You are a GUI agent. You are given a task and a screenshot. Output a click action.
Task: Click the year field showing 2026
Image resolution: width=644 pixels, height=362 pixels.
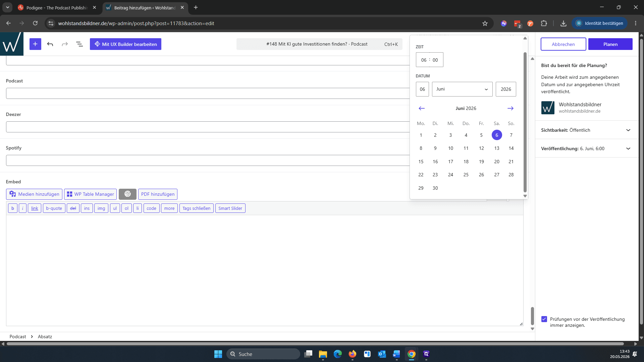(506, 89)
